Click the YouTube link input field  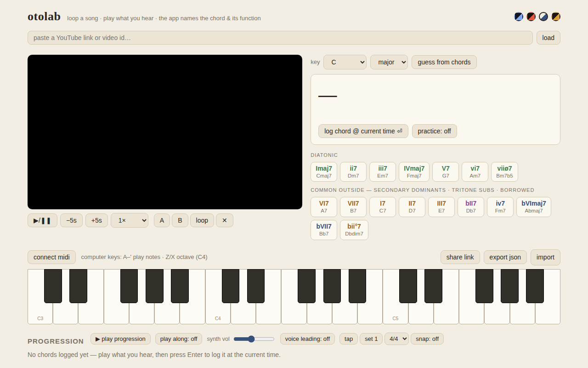click(280, 38)
